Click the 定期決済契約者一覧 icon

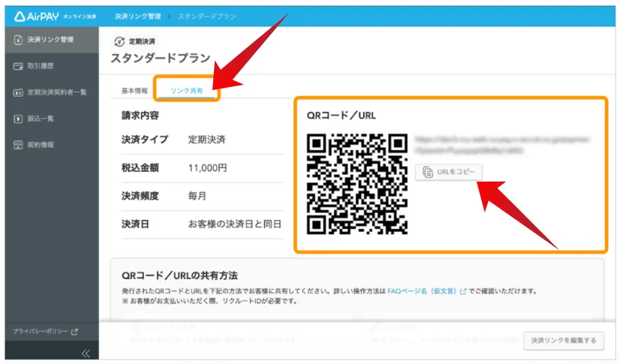[18, 92]
